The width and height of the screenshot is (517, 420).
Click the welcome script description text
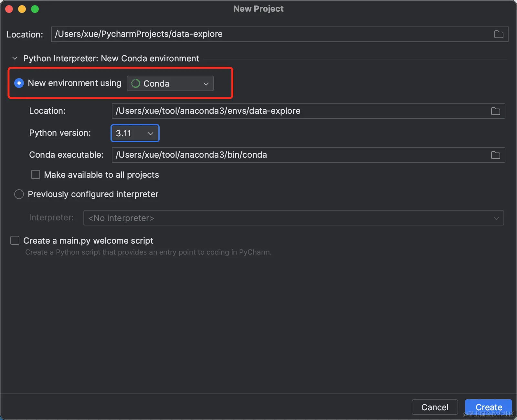click(x=148, y=252)
